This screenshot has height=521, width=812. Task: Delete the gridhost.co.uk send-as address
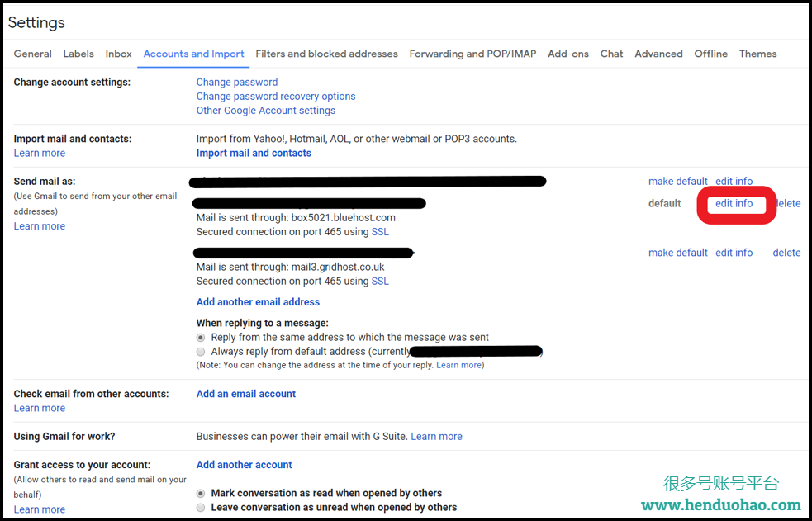(x=786, y=253)
